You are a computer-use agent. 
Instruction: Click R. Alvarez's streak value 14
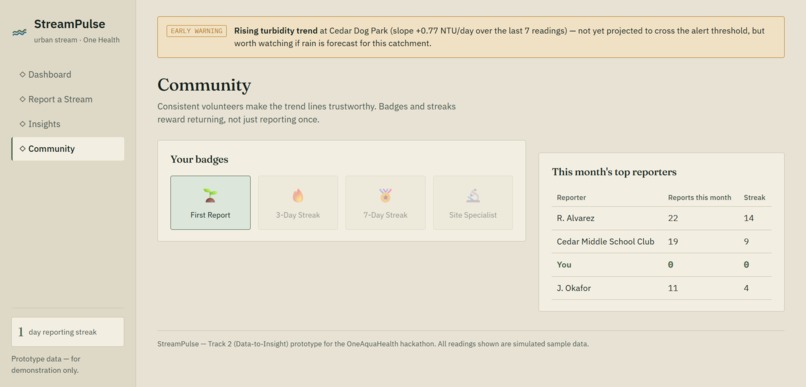tap(748, 218)
